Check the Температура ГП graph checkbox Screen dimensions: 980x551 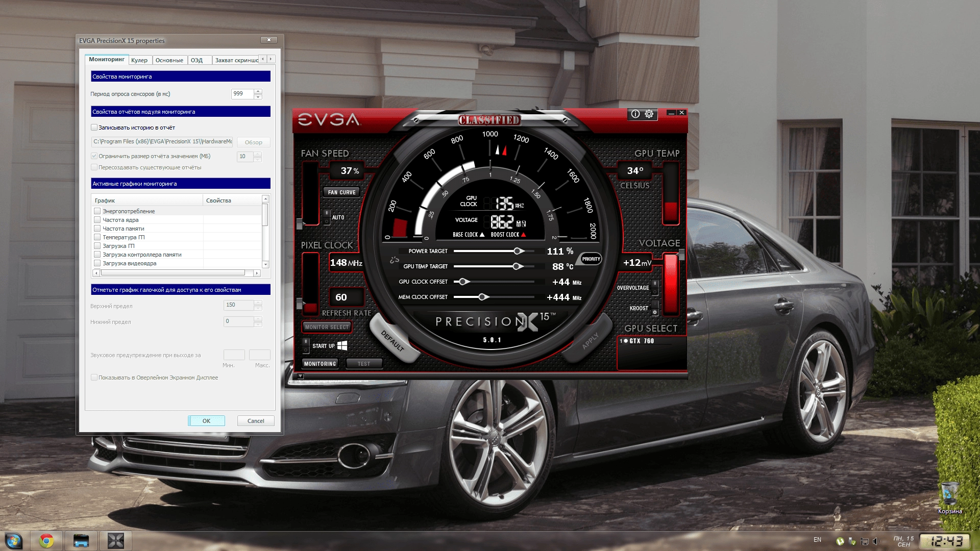(x=97, y=237)
